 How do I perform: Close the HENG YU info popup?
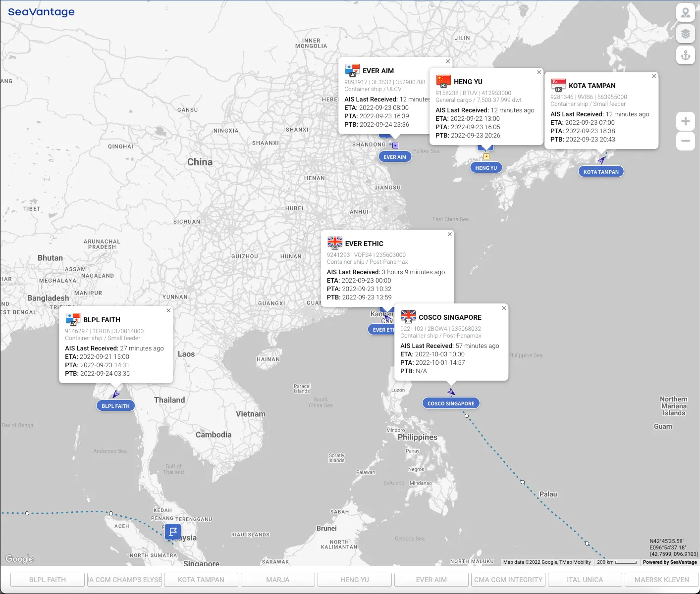tap(539, 72)
